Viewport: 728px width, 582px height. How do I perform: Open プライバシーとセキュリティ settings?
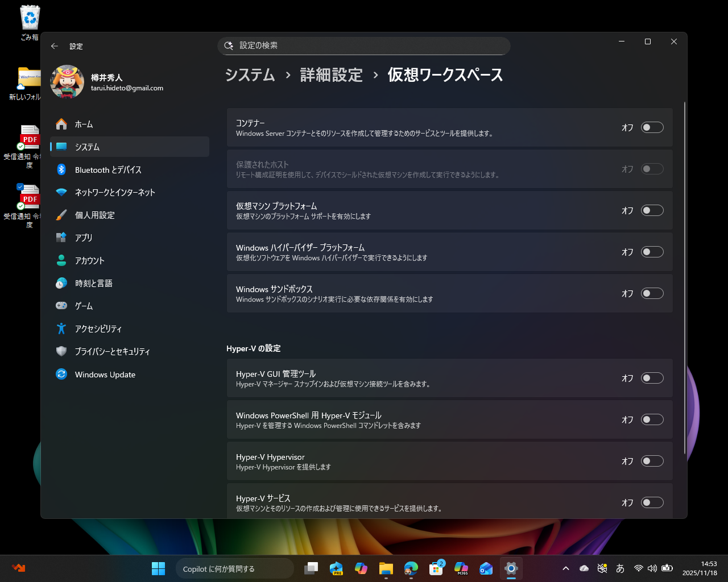point(112,351)
